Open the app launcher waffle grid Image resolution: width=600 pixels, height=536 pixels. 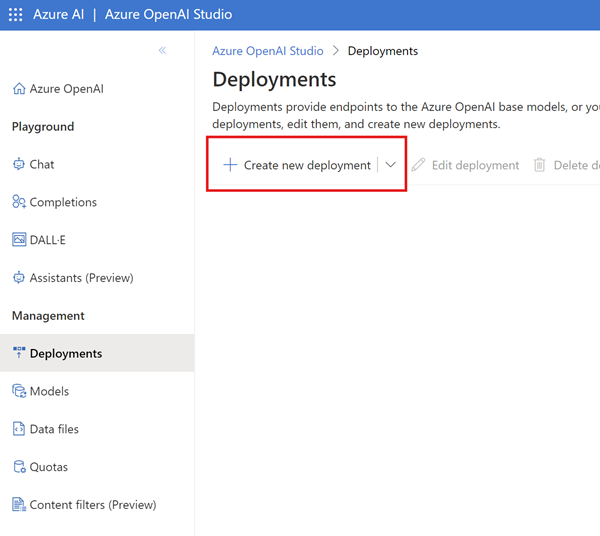coord(15,15)
